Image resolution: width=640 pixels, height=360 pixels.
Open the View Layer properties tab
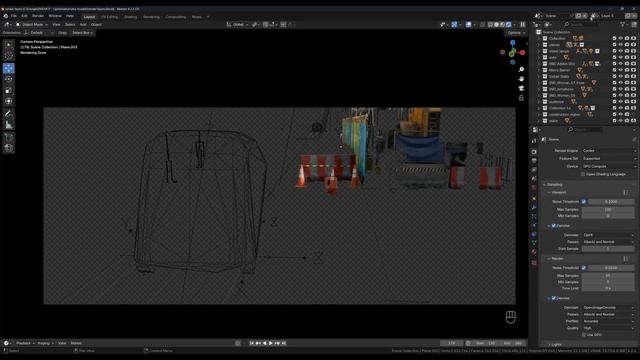pos(534,170)
